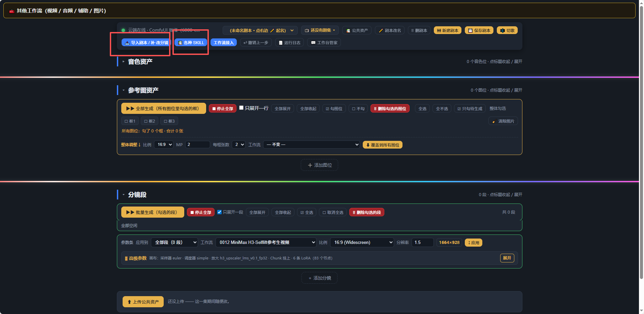Expand the 音色资产 section
The width and height of the screenshot is (644, 314).
[140, 62]
